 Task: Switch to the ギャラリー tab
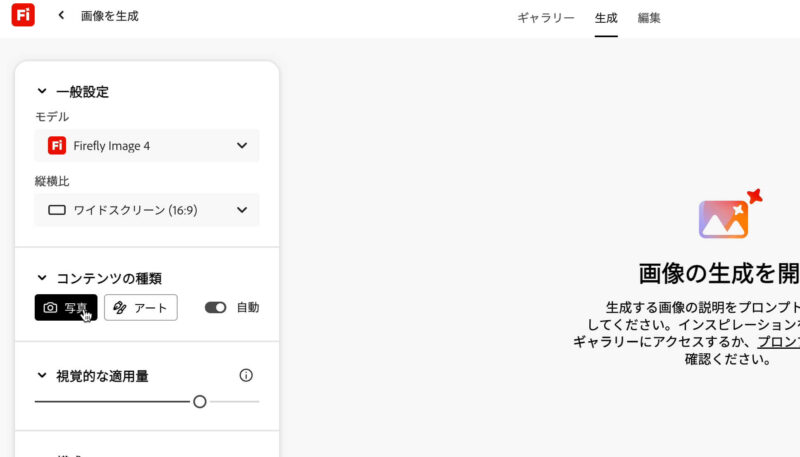546,18
